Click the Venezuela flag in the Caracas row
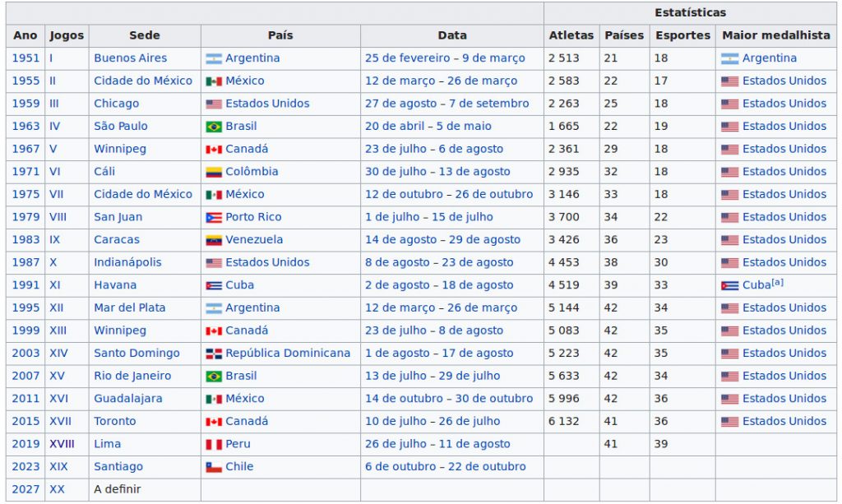This screenshot has width=842, height=504. coord(214,240)
